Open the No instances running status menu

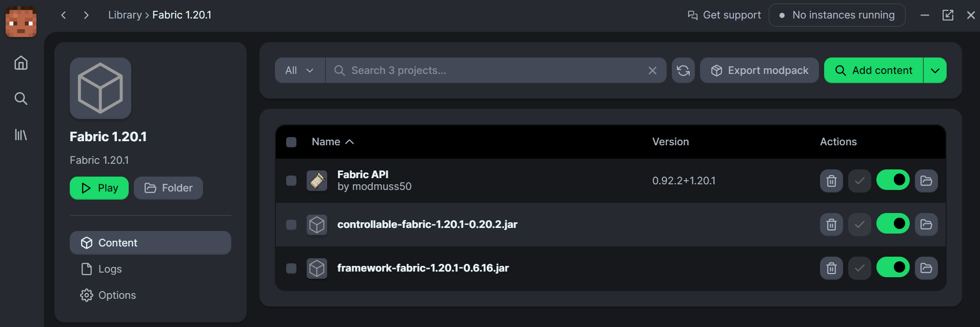(837, 15)
